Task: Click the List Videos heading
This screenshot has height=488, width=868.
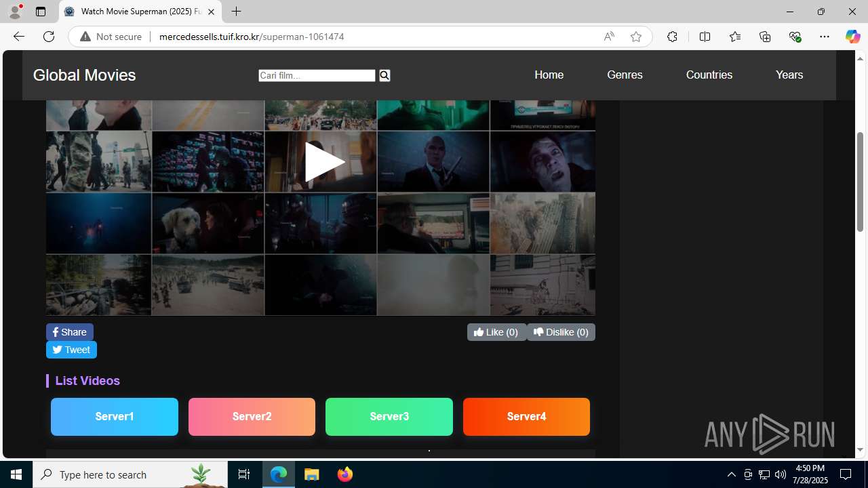Action: pos(87,381)
